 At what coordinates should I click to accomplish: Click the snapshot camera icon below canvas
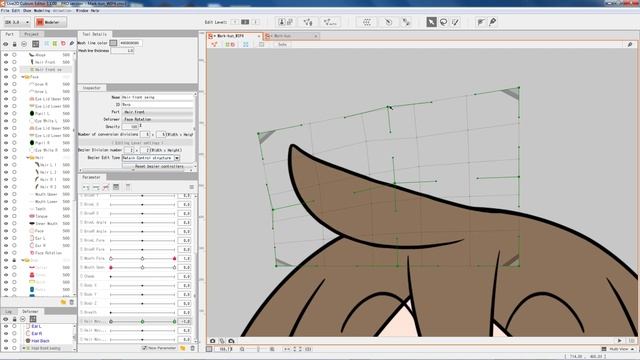213,341
